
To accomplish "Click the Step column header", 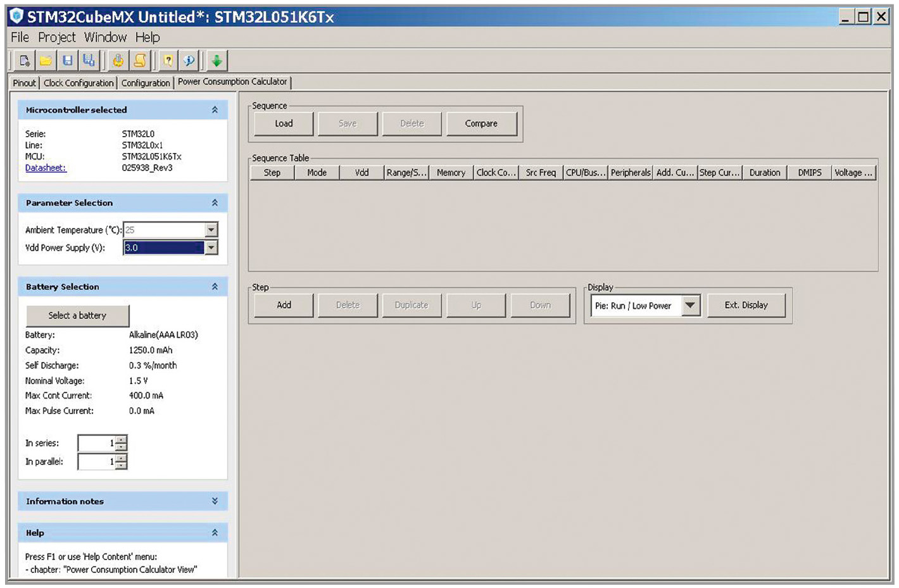I will [x=272, y=173].
